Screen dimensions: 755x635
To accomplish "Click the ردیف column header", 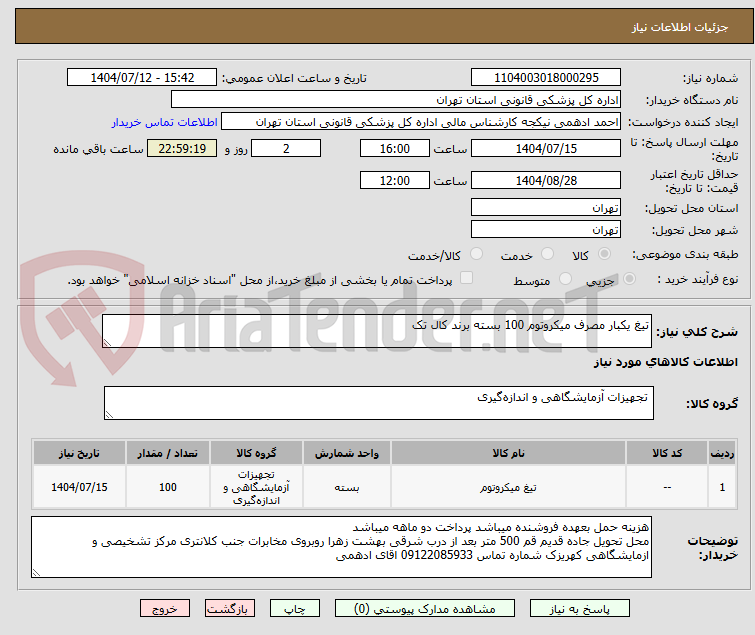I will (722, 453).
